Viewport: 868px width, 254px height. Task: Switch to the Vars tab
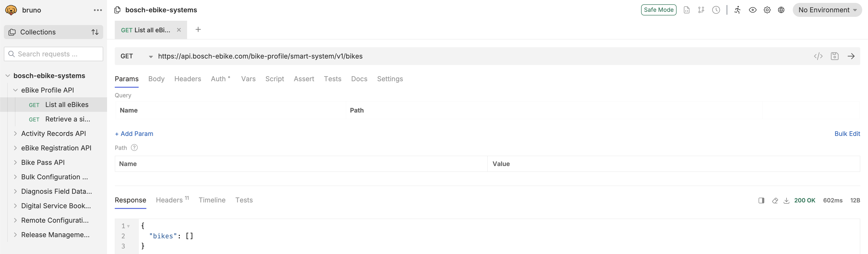pos(248,79)
